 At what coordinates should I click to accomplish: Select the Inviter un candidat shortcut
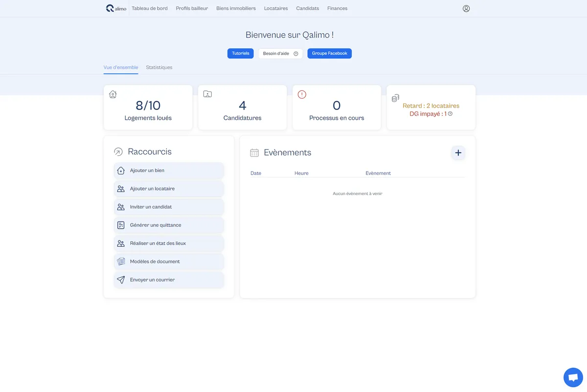click(169, 207)
